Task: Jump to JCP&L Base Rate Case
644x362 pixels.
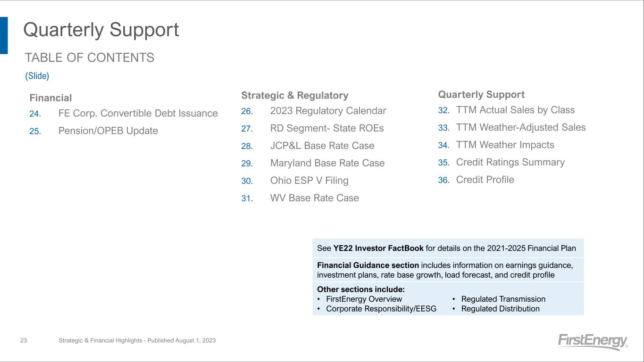Action: click(322, 146)
